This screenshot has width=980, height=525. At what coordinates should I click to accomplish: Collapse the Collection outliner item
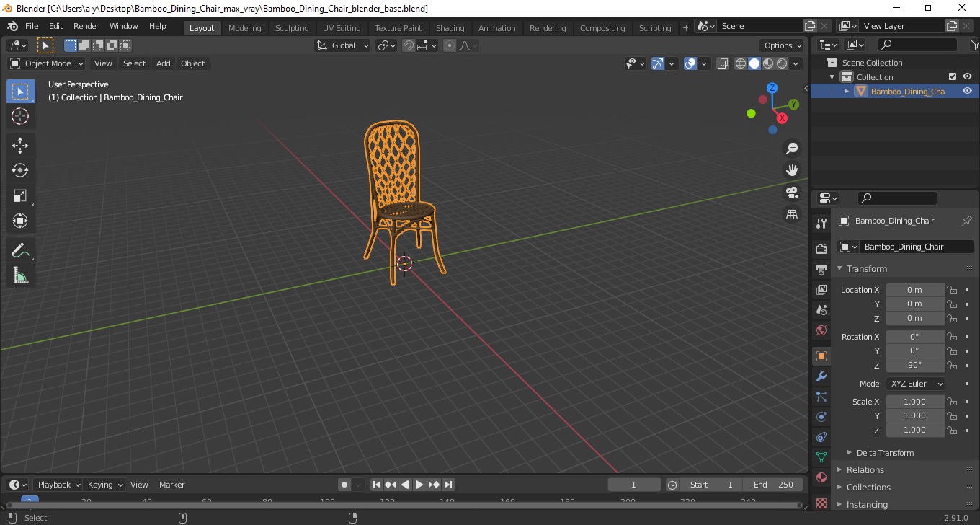pos(832,76)
